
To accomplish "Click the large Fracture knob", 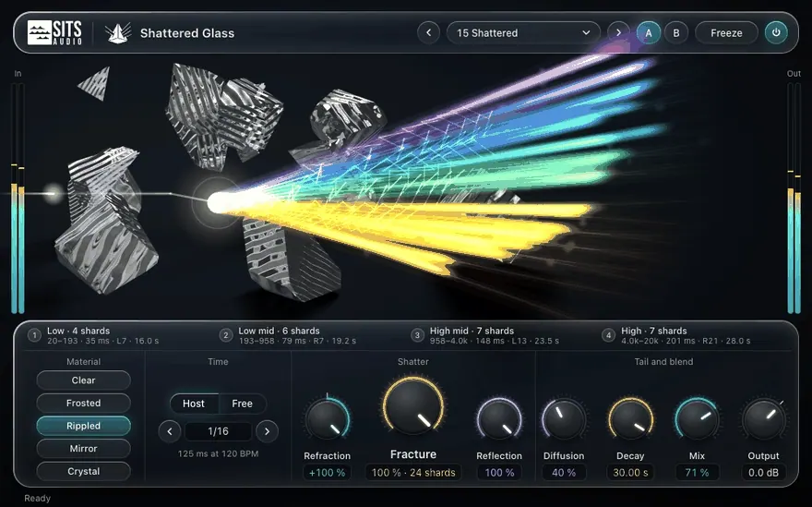I will coord(412,406).
